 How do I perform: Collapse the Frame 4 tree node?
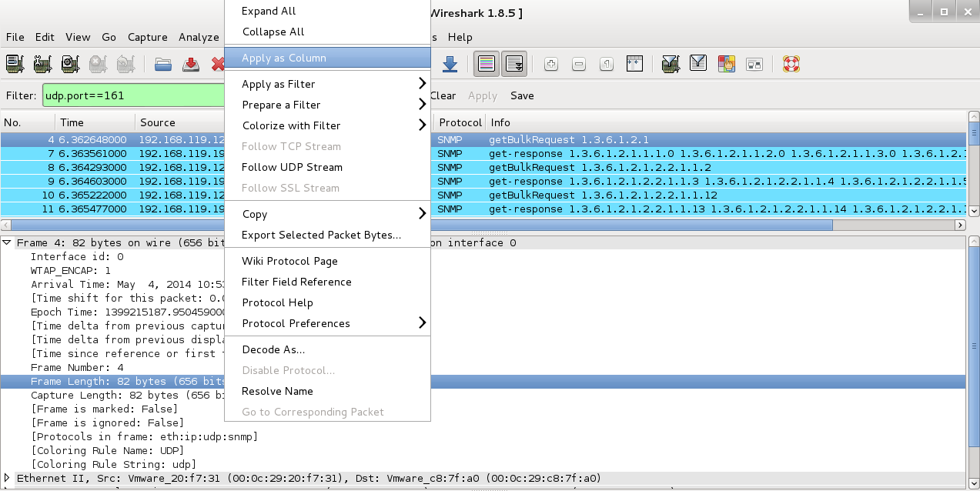pos(8,242)
